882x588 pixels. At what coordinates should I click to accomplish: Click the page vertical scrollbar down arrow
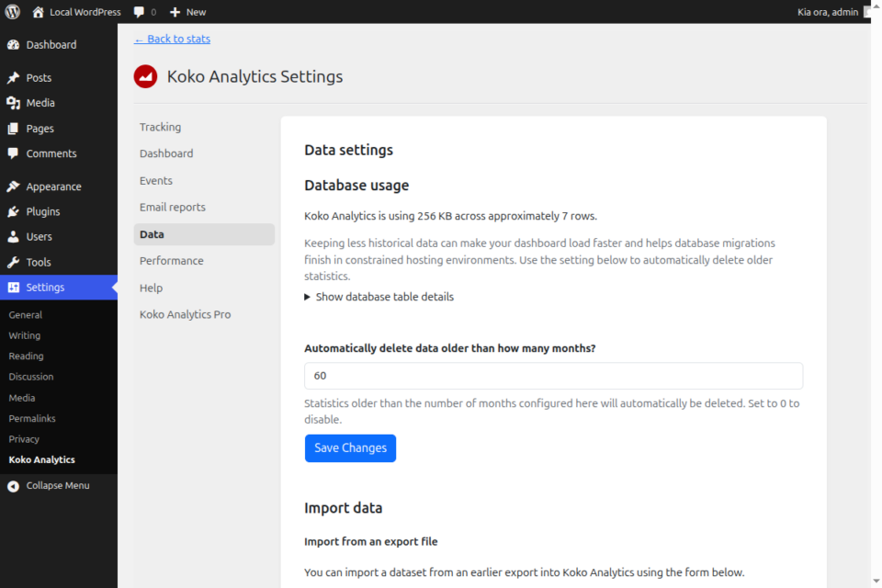point(876,581)
